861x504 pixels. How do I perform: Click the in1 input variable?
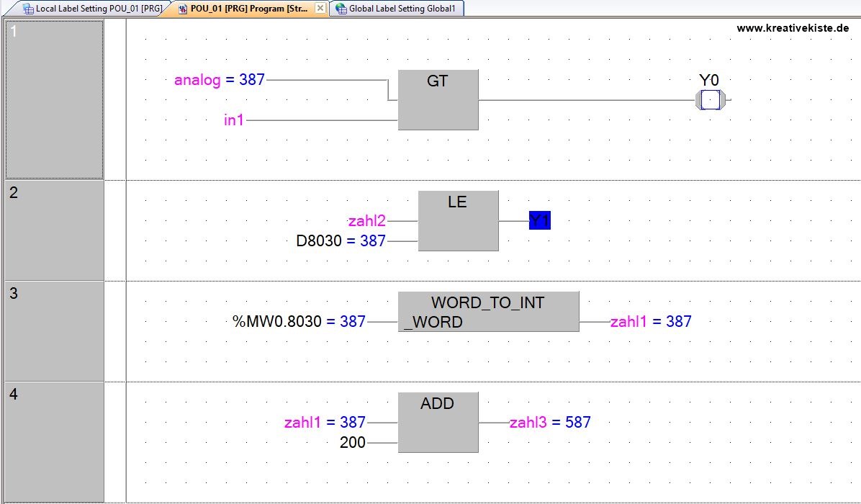click(x=234, y=120)
